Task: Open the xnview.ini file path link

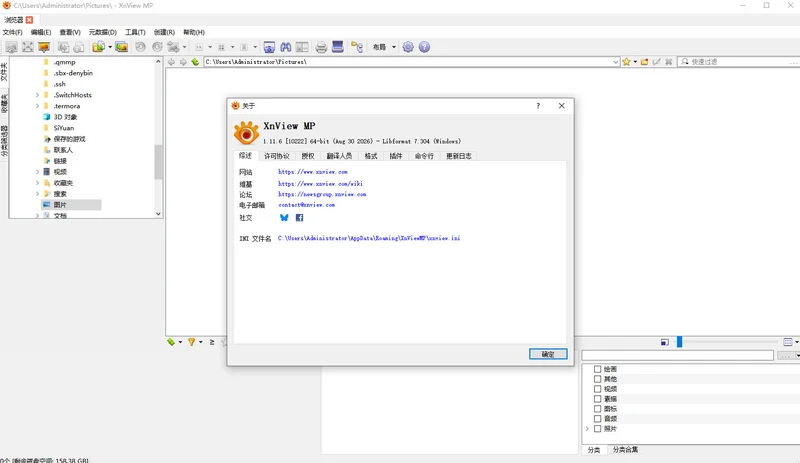Action: [x=369, y=238]
